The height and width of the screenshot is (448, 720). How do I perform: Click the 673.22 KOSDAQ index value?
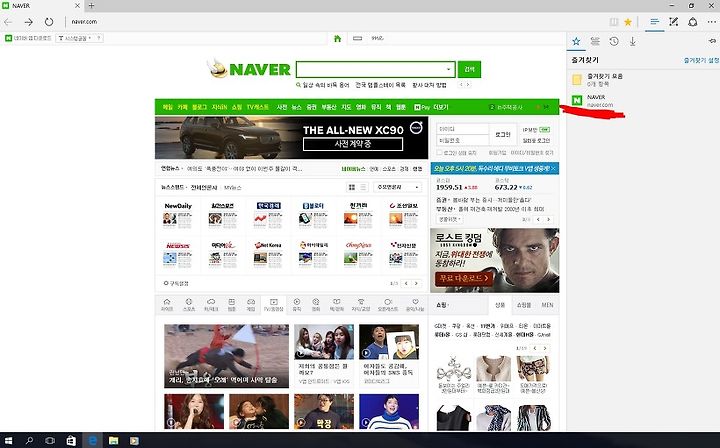(506, 187)
